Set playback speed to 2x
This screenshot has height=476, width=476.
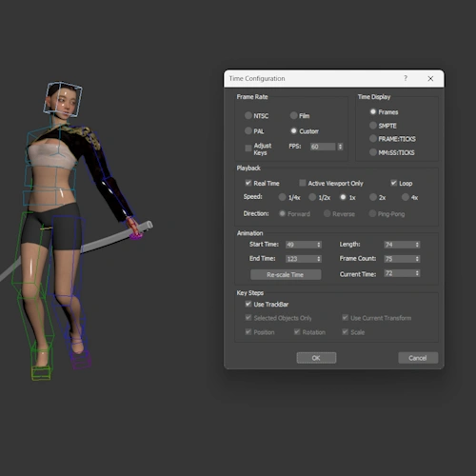tap(373, 197)
